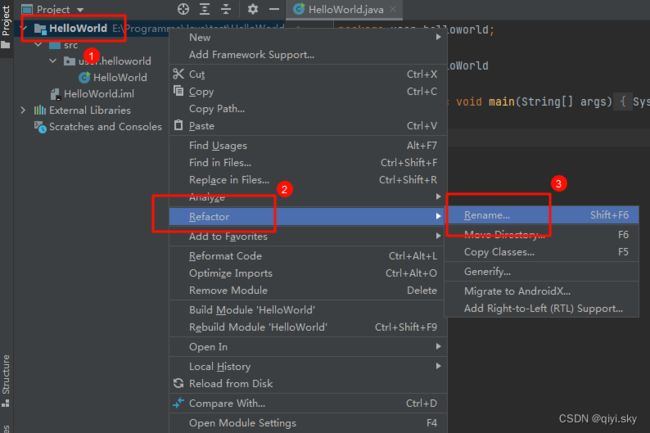
Task: Collapse the user.helloworld package chevron
Action: click(53, 61)
